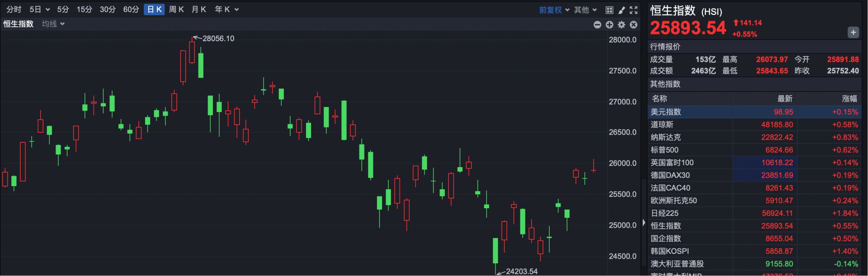Open the 均线 moving average dropdown
Viewport: 868px width, 276px height.
pos(53,24)
